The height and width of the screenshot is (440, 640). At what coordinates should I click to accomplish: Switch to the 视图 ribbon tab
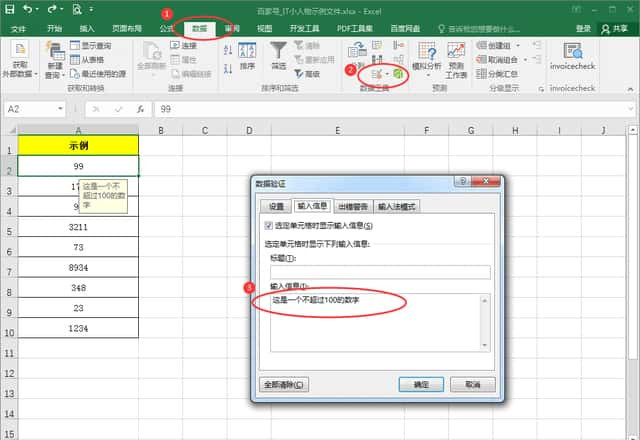pos(264,28)
